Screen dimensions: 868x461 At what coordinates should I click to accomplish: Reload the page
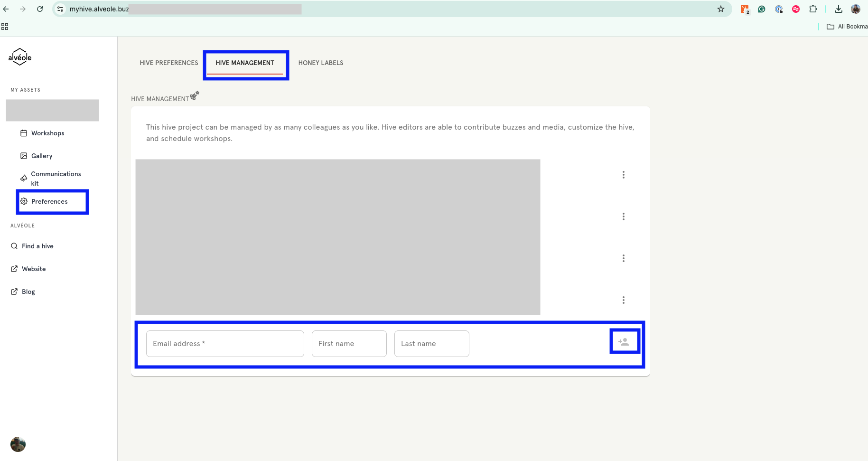coord(40,9)
